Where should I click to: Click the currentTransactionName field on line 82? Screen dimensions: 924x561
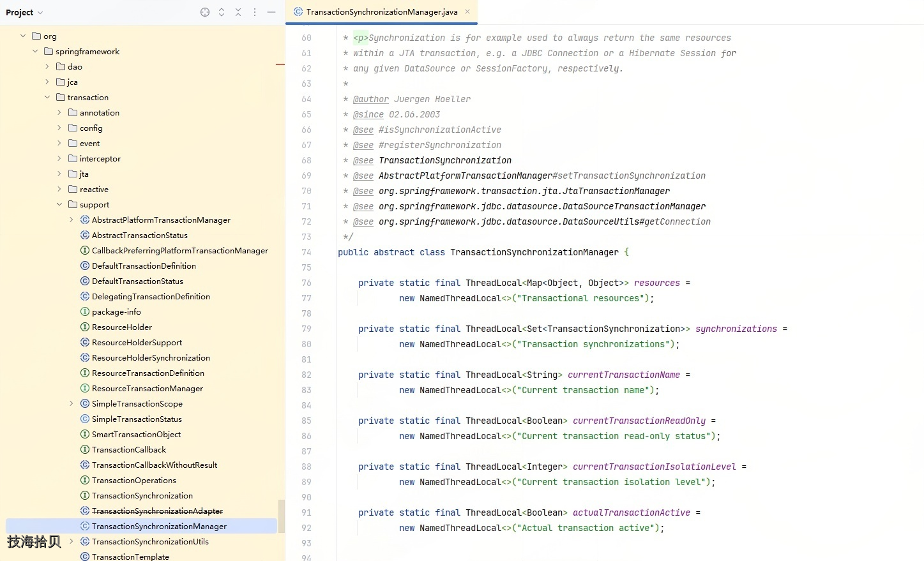click(x=624, y=375)
